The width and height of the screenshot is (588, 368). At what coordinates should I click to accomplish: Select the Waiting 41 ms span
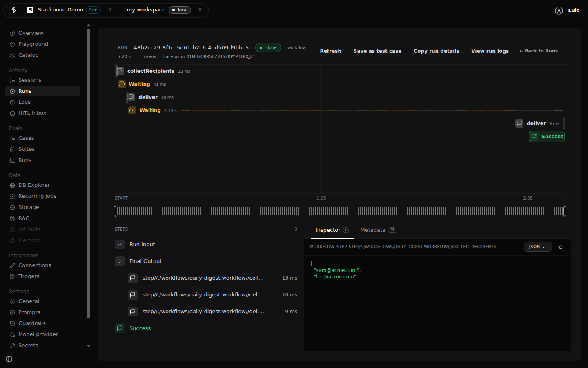142,84
